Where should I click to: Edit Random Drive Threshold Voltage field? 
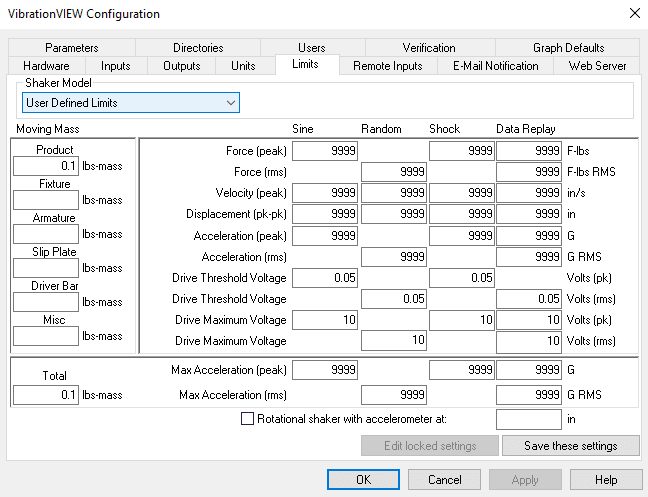click(x=394, y=299)
